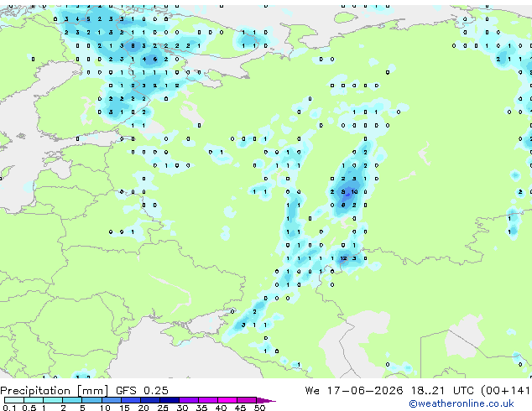Pick the 15–20 mm blue legend swatch
This screenshot has width=532, height=411.
click(x=130, y=400)
